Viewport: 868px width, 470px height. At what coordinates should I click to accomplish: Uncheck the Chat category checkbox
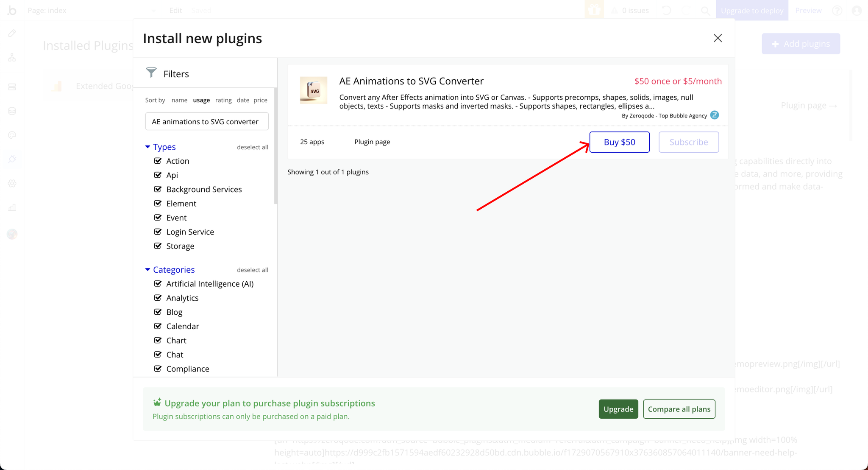pyautogui.click(x=158, y=354)
